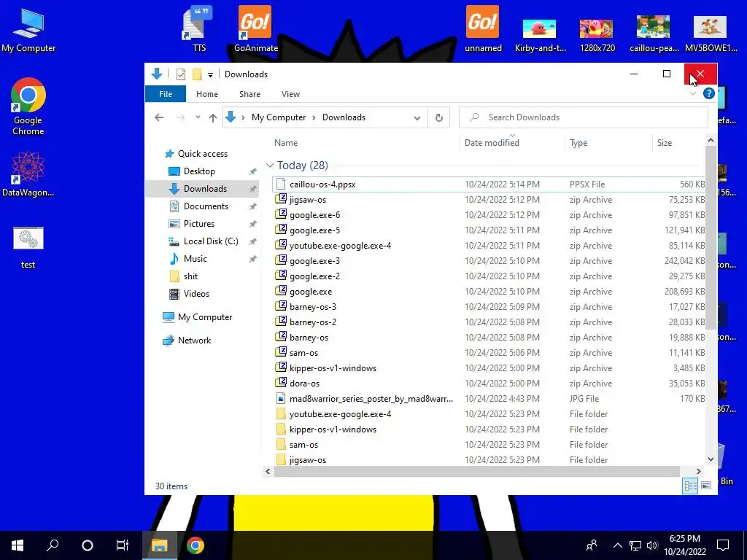Click the Search Downloads field

583,117
